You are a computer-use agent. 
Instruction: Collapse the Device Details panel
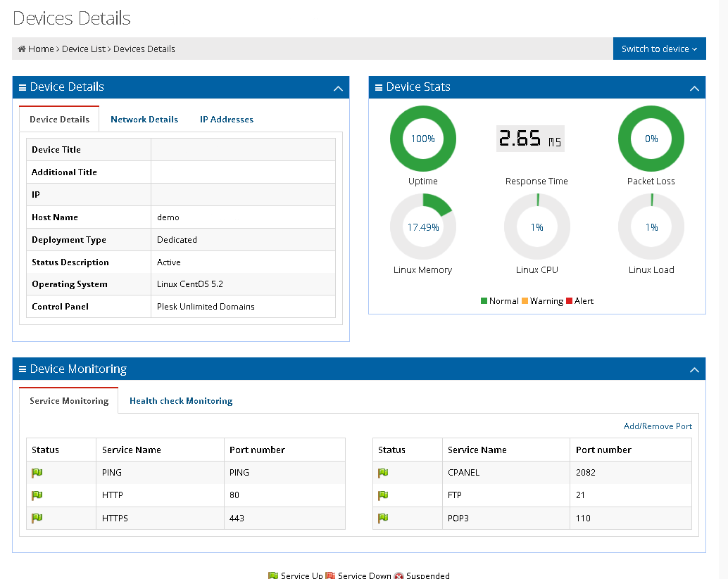pyautogui.click(x=338, y=89)
